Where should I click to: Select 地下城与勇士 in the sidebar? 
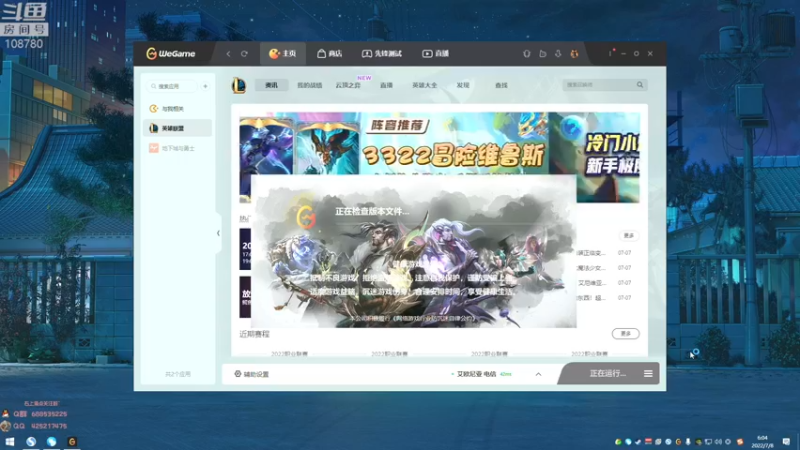178,148
